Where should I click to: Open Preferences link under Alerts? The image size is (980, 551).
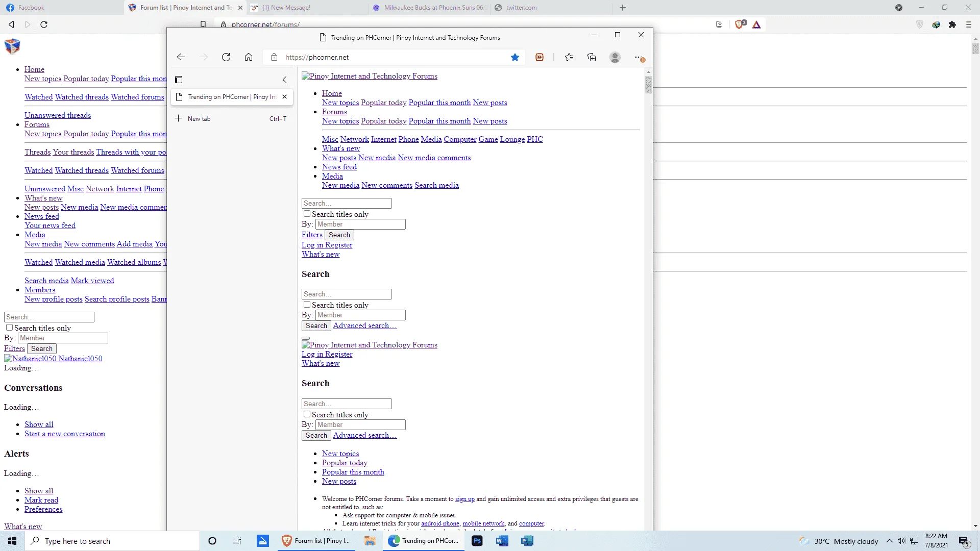[x=43, y=509]
